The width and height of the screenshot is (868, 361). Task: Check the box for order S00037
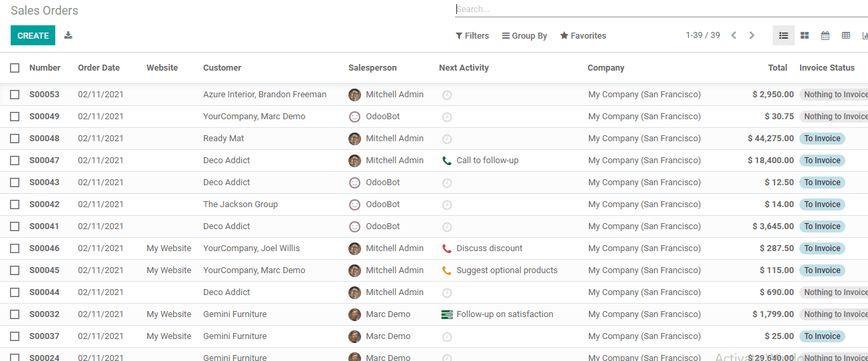[x=15, y=336]
